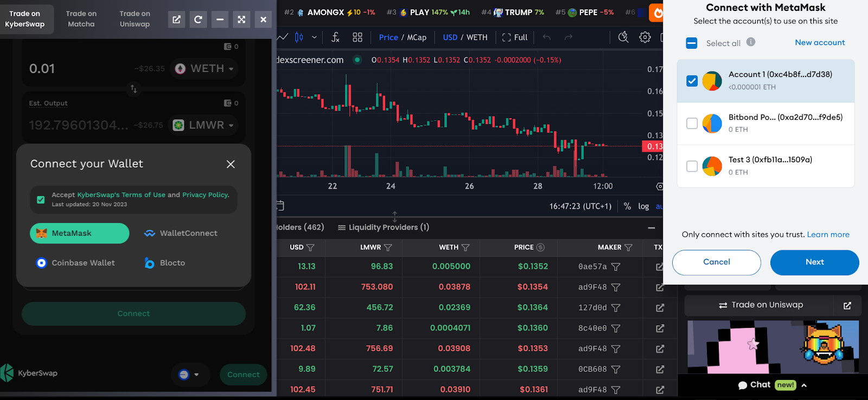Open Privacy Policy link
This screenshot has width=868, height=400.
(x=206, y=195)
